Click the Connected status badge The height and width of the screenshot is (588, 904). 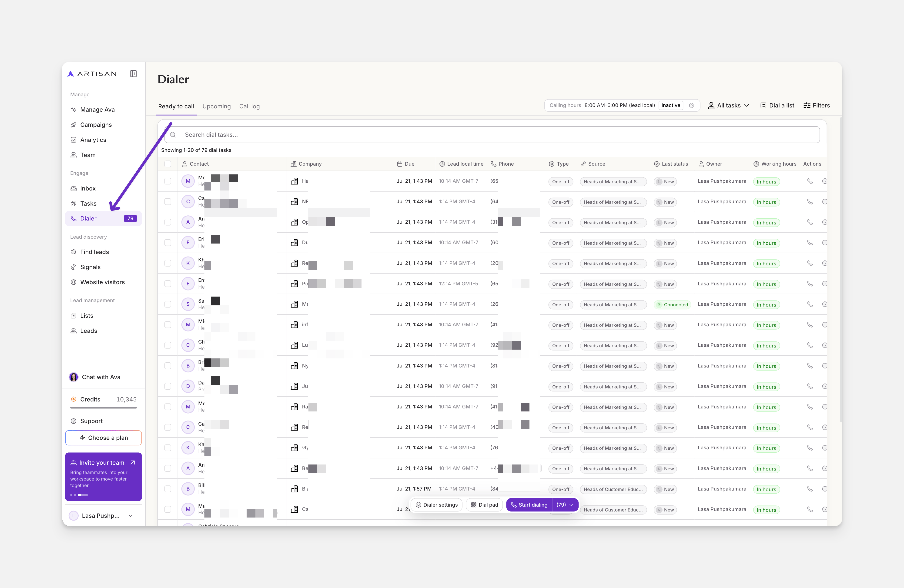click(x=672, y=305)
